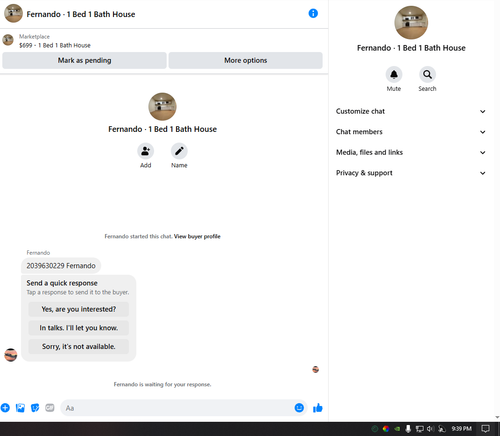
Task: Click listing photo in right info panel
Action: 411,23
